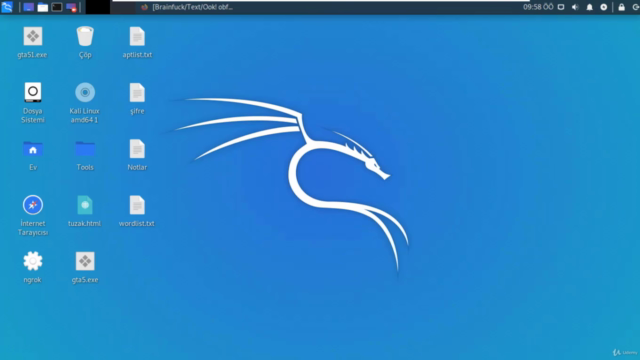Click the power manager tray icon
Image resolution: width=640 pixels, height=360 pixels.
(x=604, y=7)
